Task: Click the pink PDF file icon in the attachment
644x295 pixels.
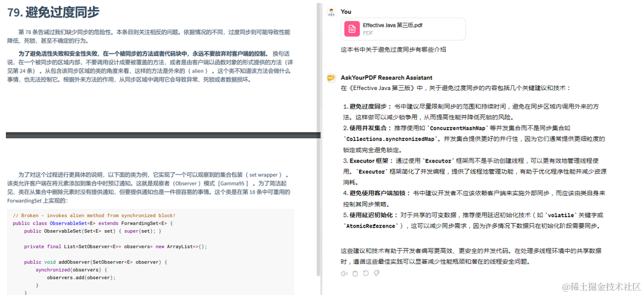Action: 352,29
